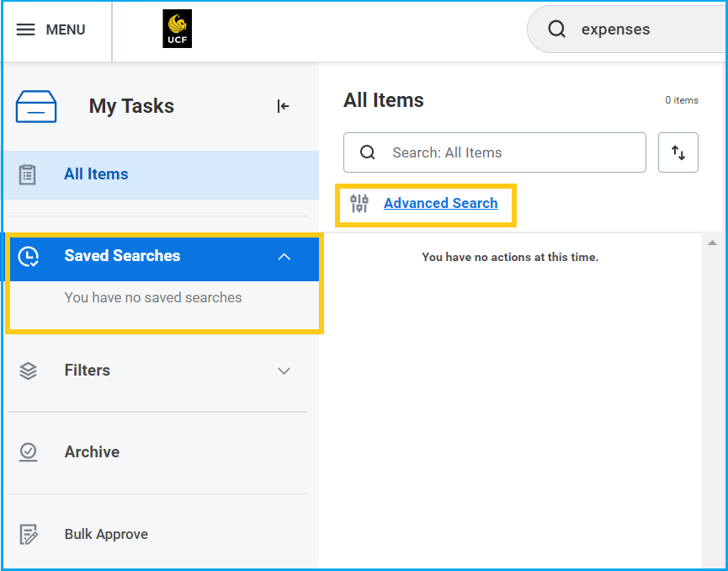
Task: Click the checkmark icon beside Archive
Action: 28,452
